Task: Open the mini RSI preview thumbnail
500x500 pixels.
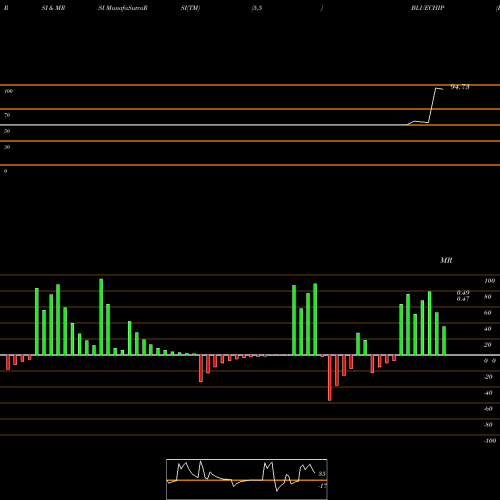Action: click(247, 479)
